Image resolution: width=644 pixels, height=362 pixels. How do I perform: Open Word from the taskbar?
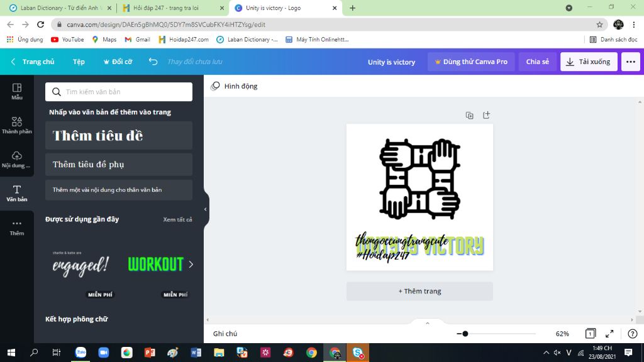pos(196,353)
